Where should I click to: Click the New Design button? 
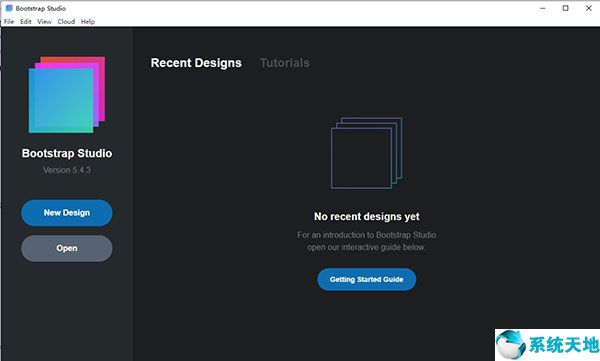67,213
